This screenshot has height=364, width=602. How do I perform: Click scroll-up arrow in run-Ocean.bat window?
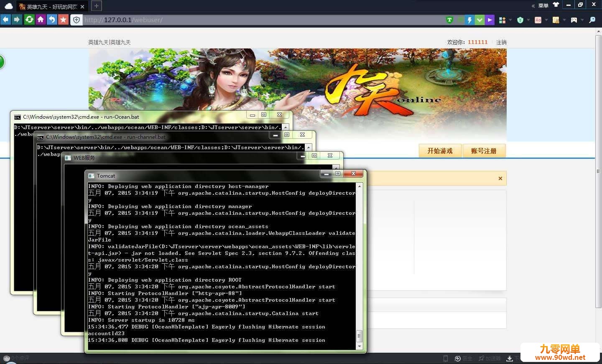pos(286,127)
